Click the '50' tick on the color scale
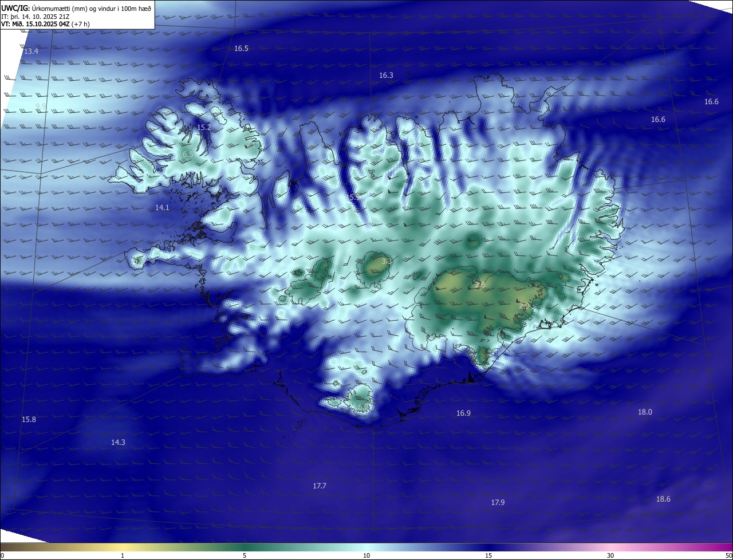The height and width of the screenshot is (560, 733). click(728, 556)
